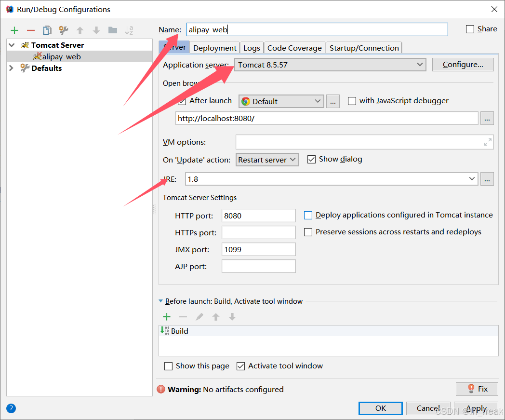
Task: Toggle the Show dialog checkbox
Action: tap(311, 159)
